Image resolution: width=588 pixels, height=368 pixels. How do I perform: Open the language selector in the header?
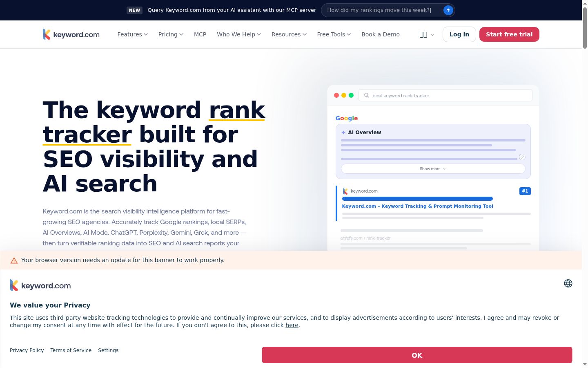[x=427, y=35]
